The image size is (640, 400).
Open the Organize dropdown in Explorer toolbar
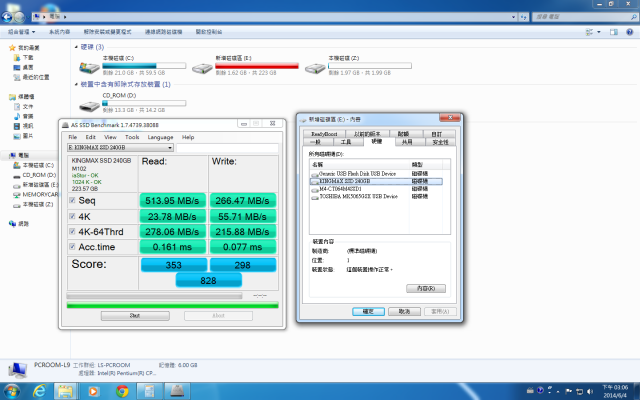(22, 32)
